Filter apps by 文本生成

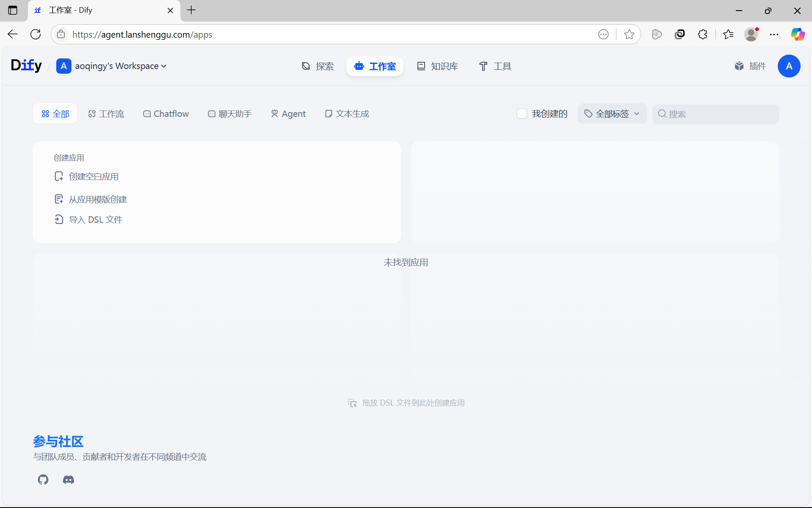347,113
